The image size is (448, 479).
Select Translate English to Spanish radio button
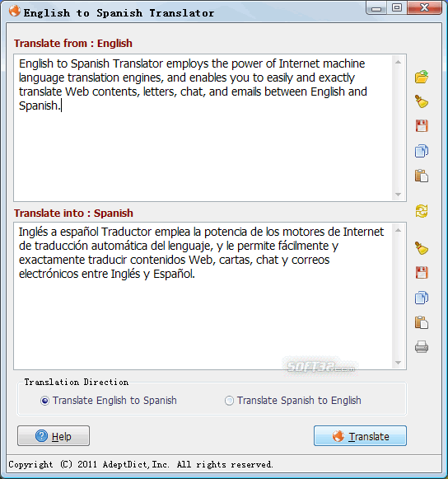coord(44,401)
